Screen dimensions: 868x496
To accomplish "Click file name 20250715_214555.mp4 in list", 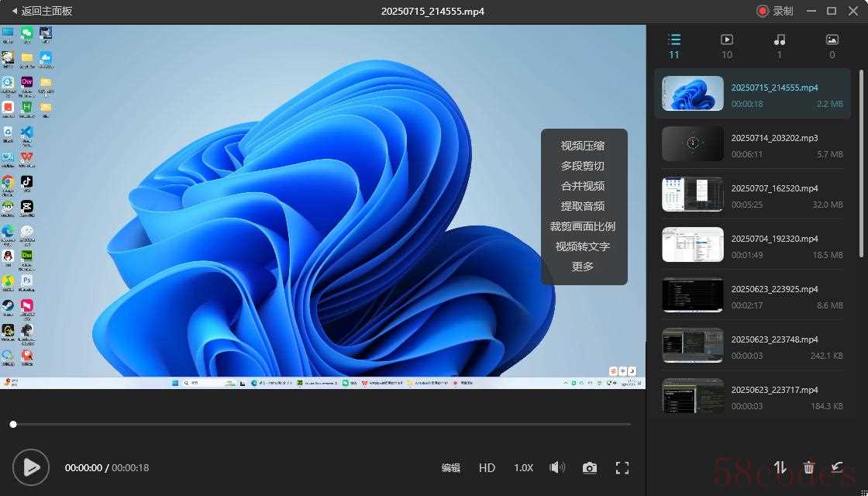I will [x=774, y=88].
